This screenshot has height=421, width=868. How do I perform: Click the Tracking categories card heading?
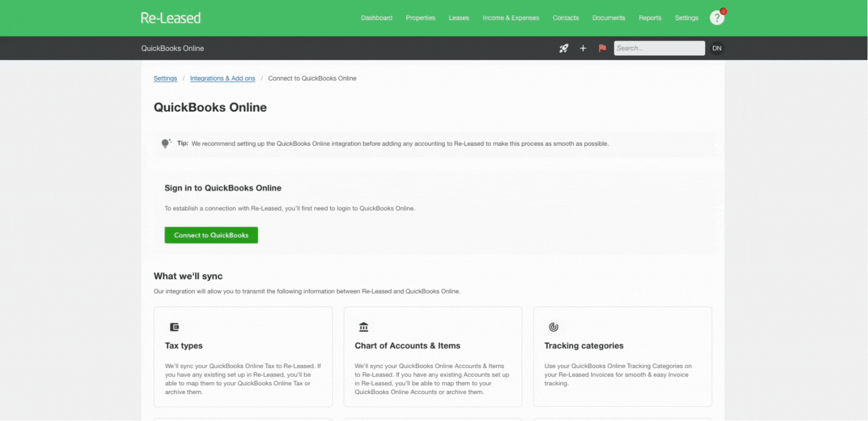(x=583, y=346)
